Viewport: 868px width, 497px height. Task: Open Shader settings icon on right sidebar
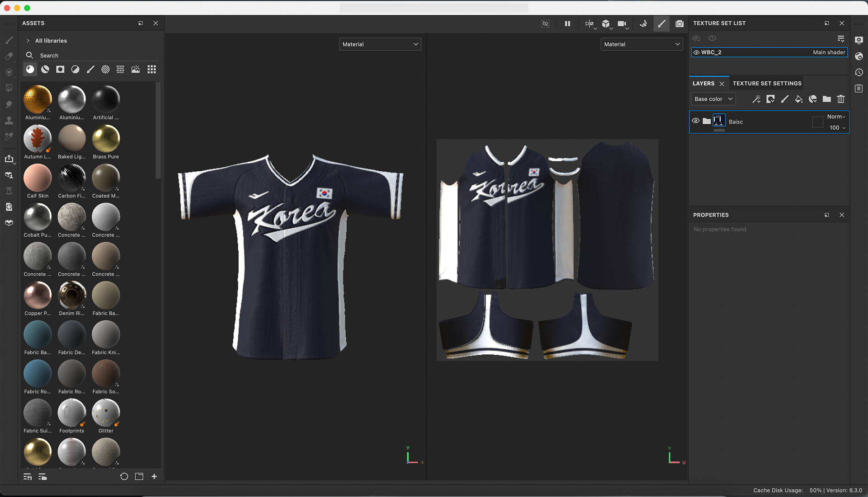[859, 56]
